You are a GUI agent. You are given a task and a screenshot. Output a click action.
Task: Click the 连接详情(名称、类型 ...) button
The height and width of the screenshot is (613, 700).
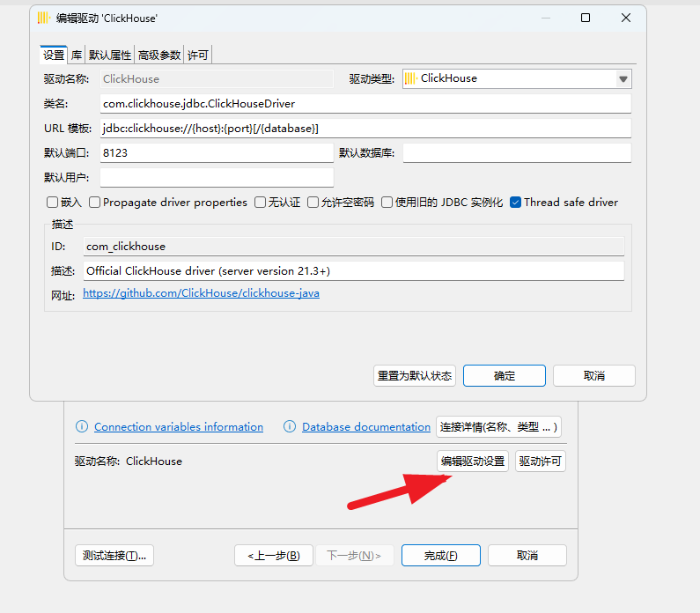(498, 427)
